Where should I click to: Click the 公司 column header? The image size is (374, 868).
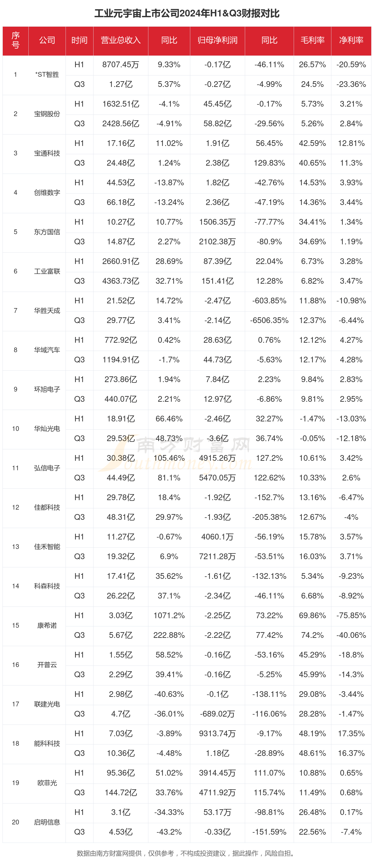coord(47,41)
